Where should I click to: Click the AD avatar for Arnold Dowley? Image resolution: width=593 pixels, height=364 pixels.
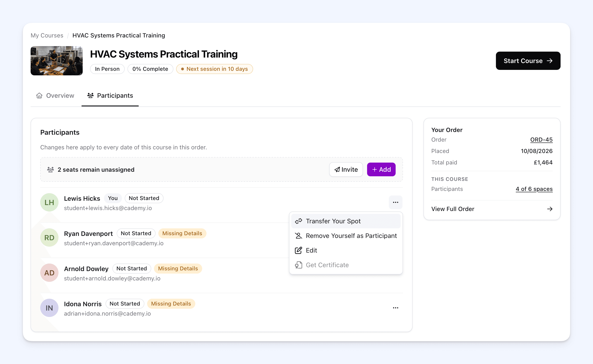tap(49, 273)
